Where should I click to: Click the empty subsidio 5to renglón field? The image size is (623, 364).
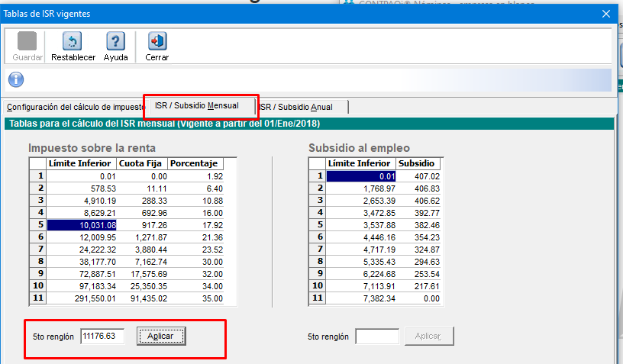click(x=377, y=336)
